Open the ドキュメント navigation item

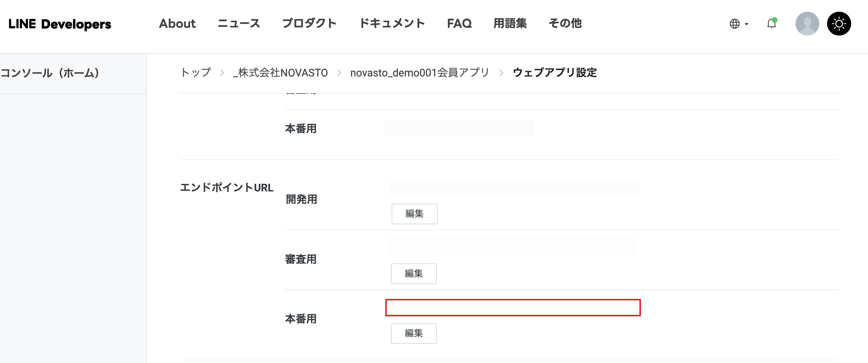(x=392, y=23)
